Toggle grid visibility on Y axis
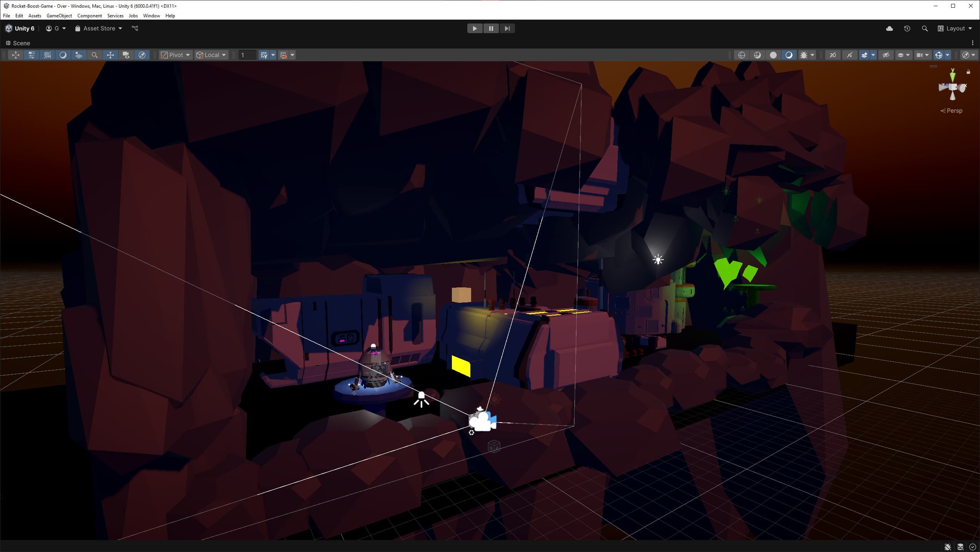Viewport: 980px width, 552px height. [x=264, y=55]
